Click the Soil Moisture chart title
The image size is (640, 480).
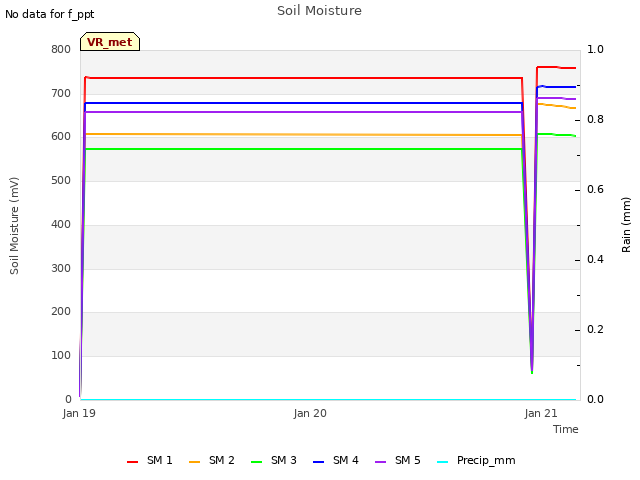(319, 11)
